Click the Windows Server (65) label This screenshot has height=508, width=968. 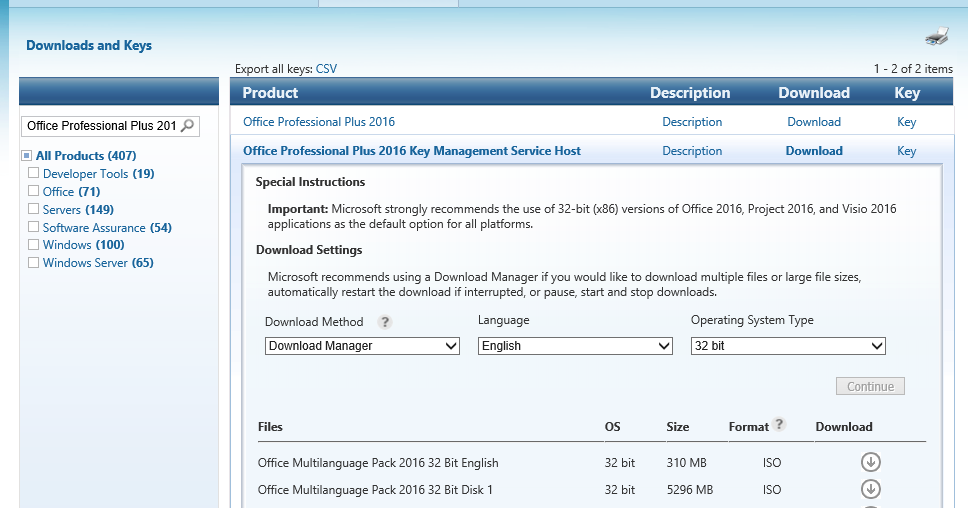98,262
